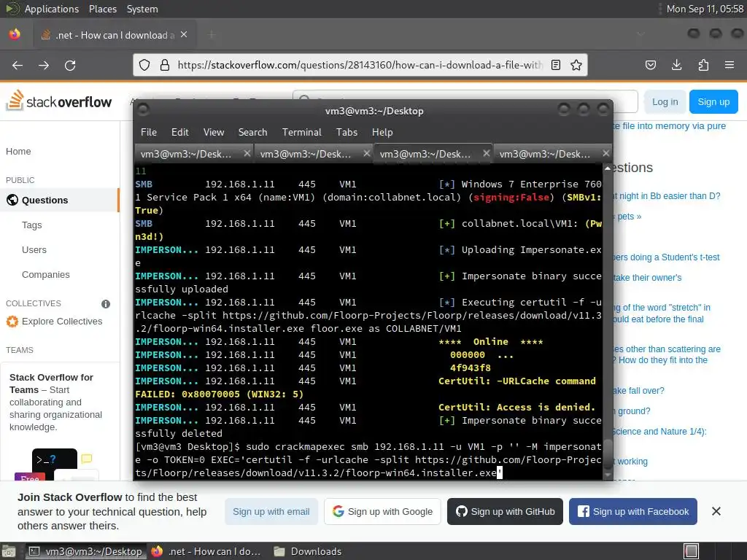747x560 pixels.
Task: Open the Firefox hamburger menu
Action: coord(729,65)
